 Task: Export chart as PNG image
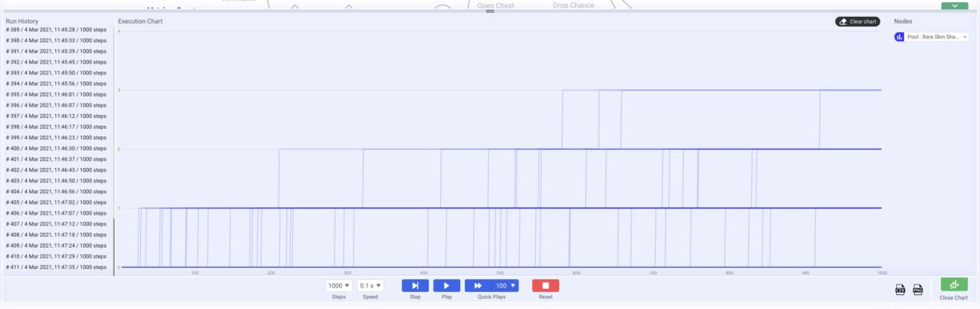tap(918, 289)
